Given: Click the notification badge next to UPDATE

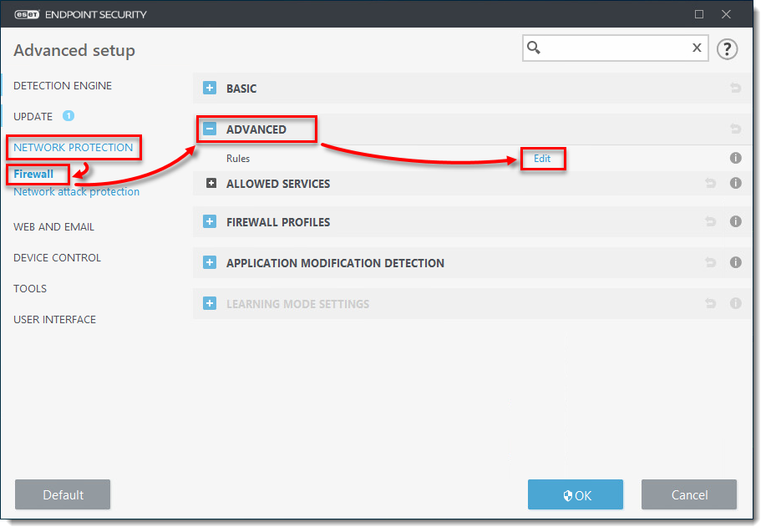Looking at the screenshot, I should (x=67, y=116).
